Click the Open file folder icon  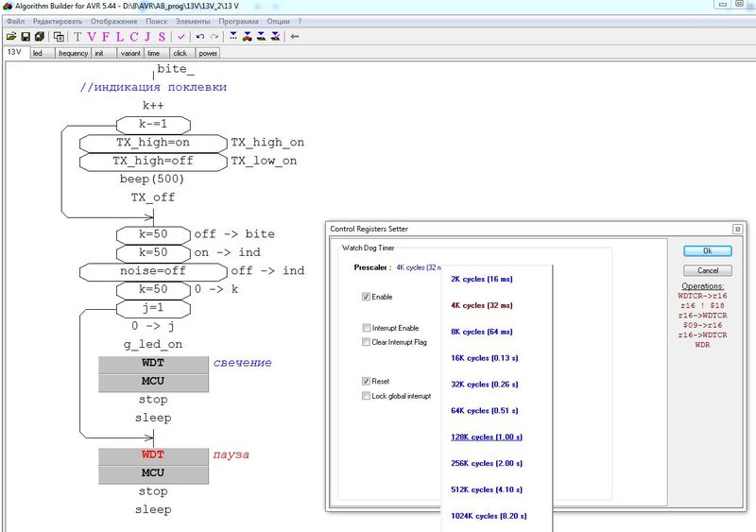[11, 37]
